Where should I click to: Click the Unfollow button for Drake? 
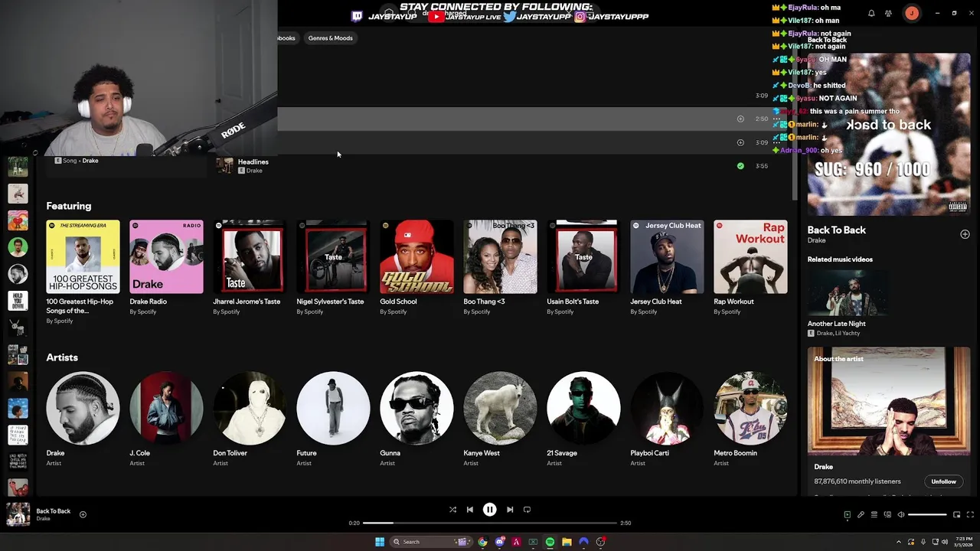click(x=943, y=481)
